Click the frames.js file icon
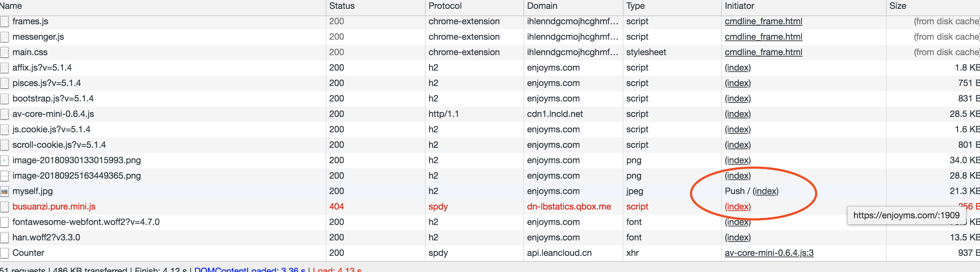The width and height of the screenshot is (980, 272). (4, 22)
